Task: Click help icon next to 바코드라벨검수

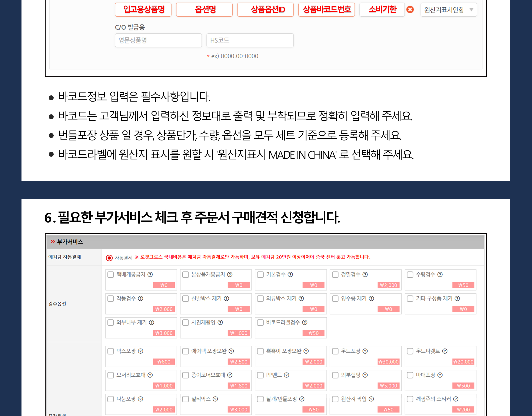Action: [x=305, y=322]
